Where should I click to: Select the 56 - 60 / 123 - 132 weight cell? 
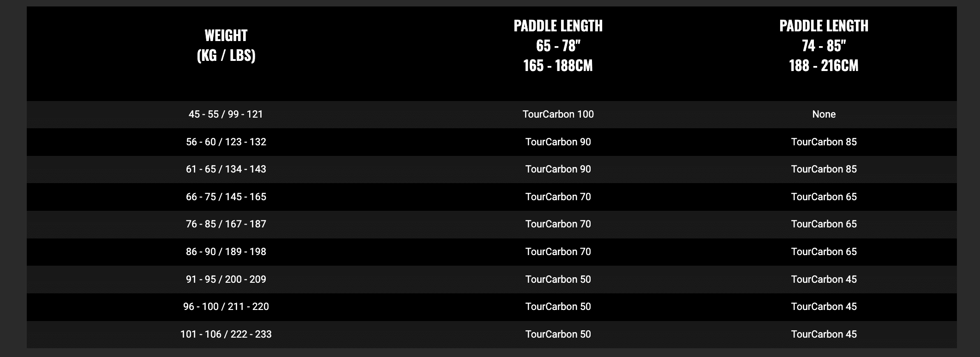click(226, 142)
